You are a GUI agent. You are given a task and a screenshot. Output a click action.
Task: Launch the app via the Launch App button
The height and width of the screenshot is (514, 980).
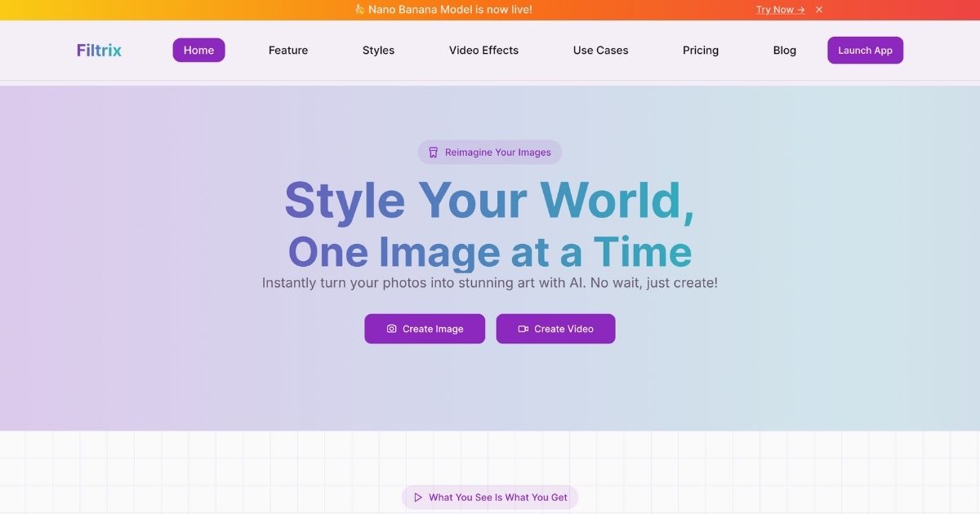pyautogui.click(x=865, y=50)
